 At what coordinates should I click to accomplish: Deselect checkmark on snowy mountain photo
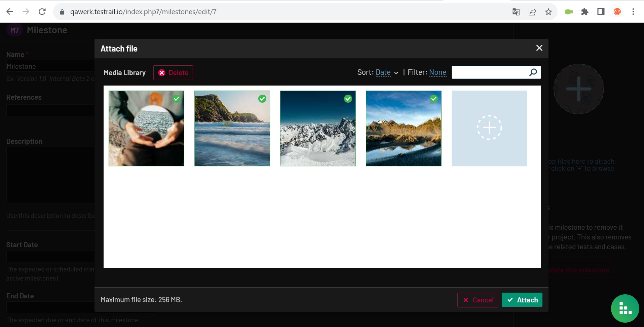point(348,99)
